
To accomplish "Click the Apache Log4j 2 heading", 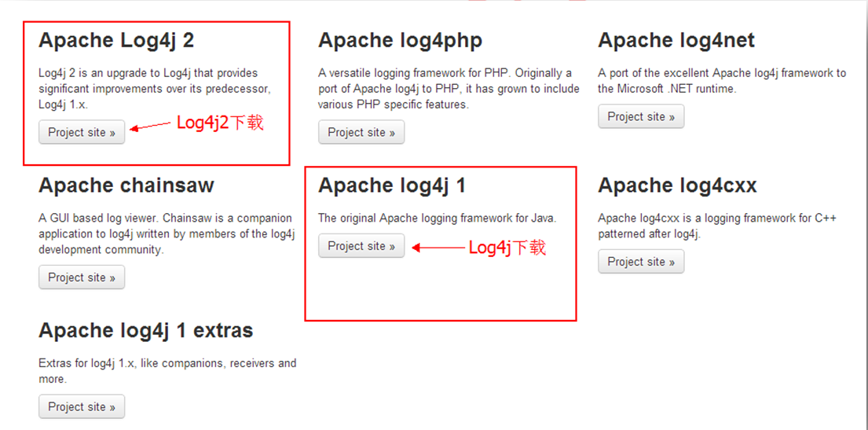I will pos(116,41).
